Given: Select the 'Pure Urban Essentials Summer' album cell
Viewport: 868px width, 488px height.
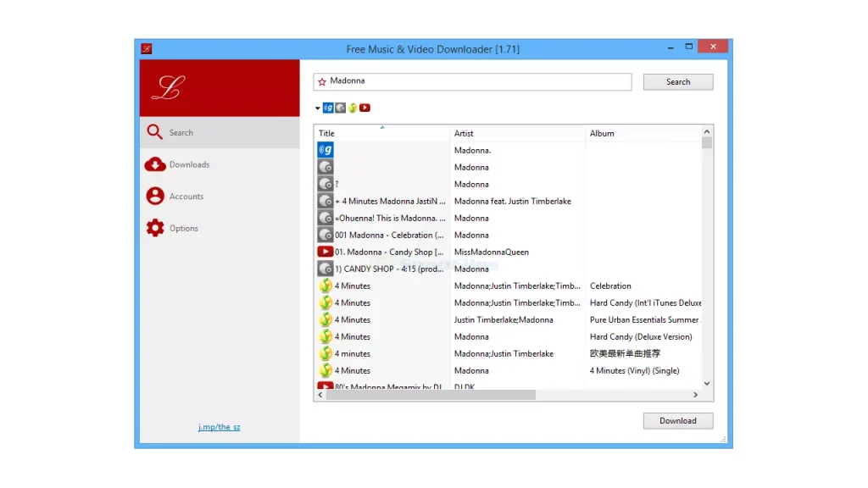Looking at the screenshot, I should (645, 319).
